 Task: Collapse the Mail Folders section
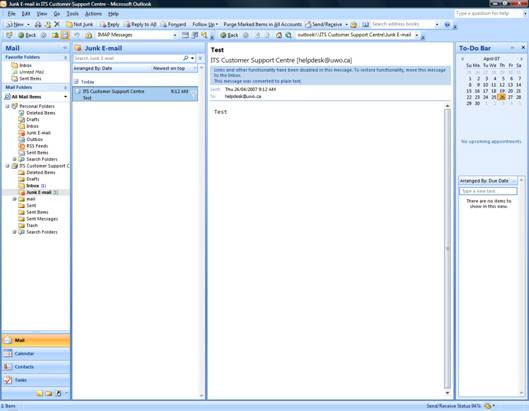pyautogui.click(x=65, y=88)
